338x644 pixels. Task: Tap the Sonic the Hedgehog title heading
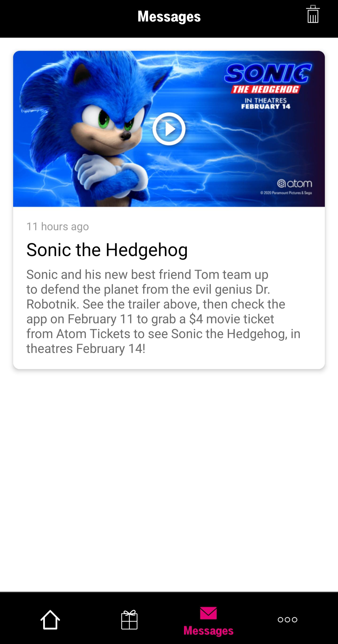[x=107, y=250]
